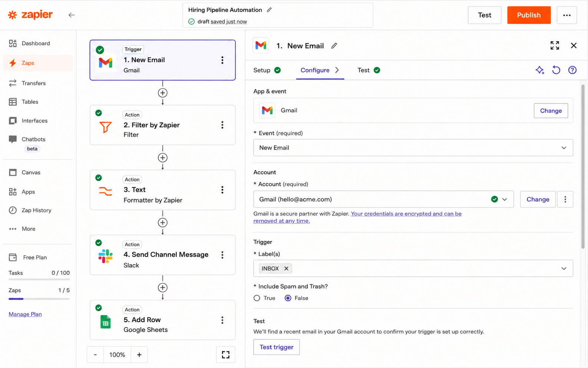588x368 pixels.
Task: Click the refresh/undo circular arrow icon
Action: click(556, 70)
